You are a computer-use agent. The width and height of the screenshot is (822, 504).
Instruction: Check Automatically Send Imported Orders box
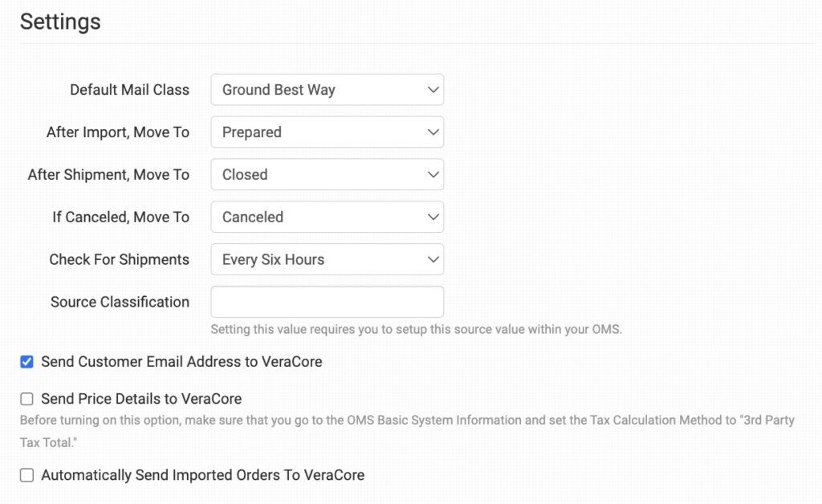[x=27, y=475]
